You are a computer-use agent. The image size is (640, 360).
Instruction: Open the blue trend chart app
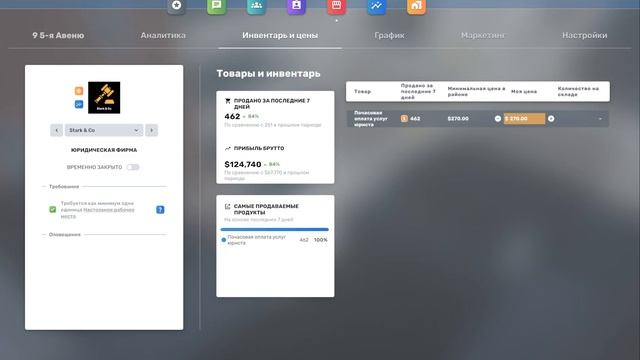[x=376, y=6]
